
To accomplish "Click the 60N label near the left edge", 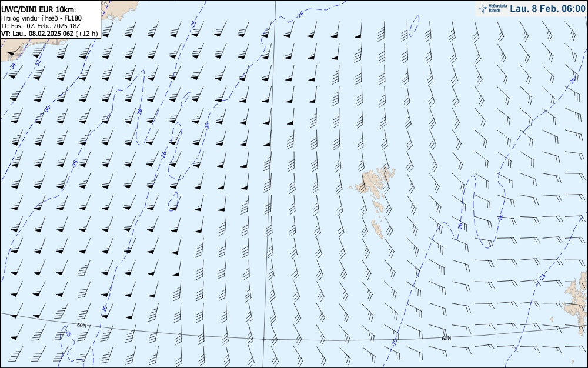I will 81,325.
